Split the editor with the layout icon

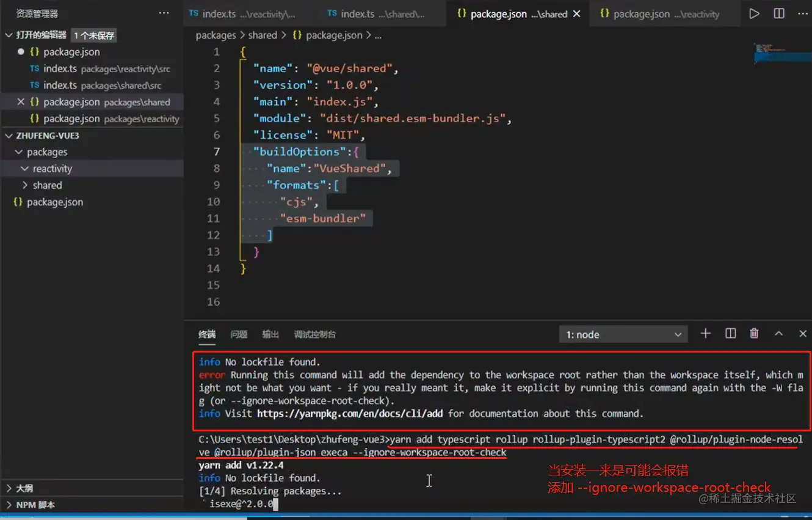click(779, 13)
